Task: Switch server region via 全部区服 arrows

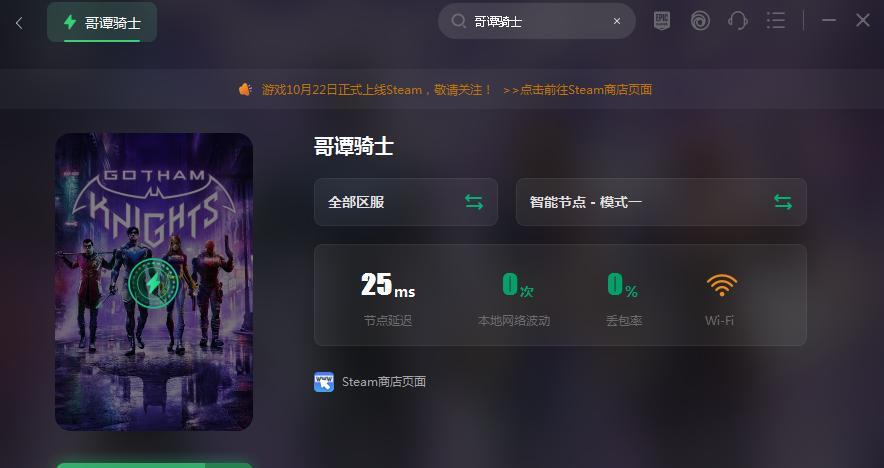Action: point(474,202)
